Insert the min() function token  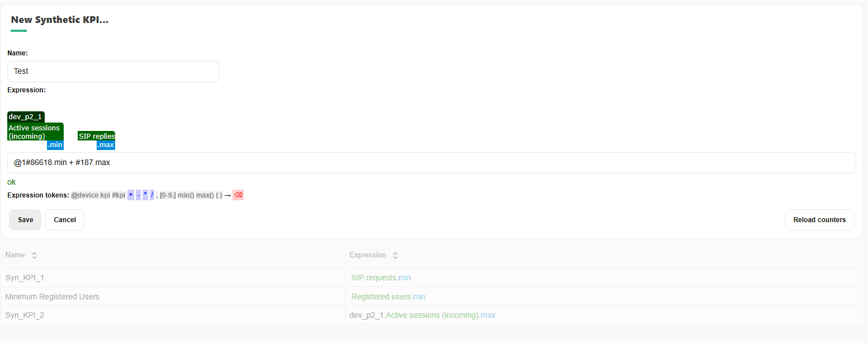coord(186,195)
